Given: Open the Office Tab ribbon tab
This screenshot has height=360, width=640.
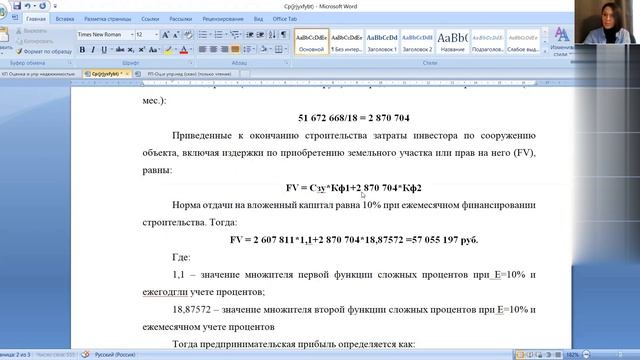Looking at the screenshot, I should 285,19.
